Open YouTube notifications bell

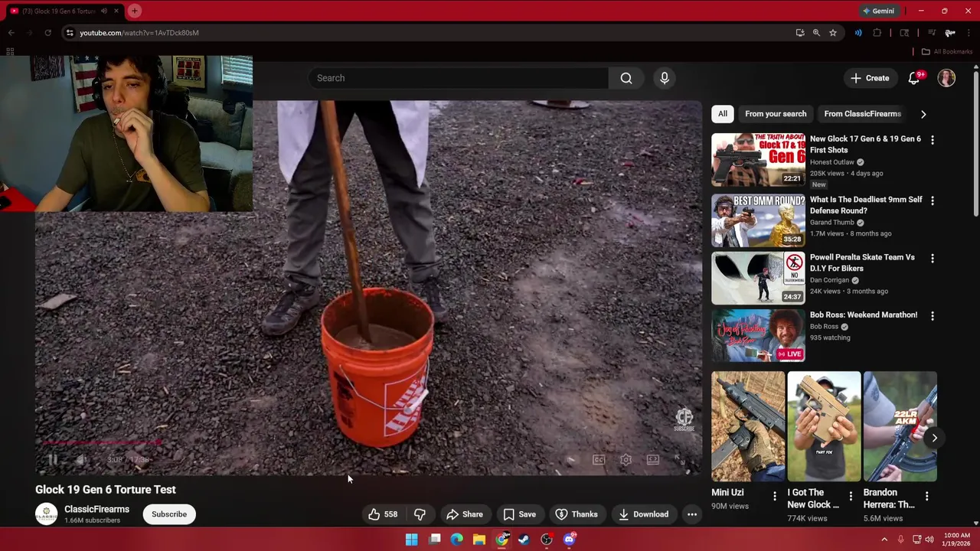[914, 78]
